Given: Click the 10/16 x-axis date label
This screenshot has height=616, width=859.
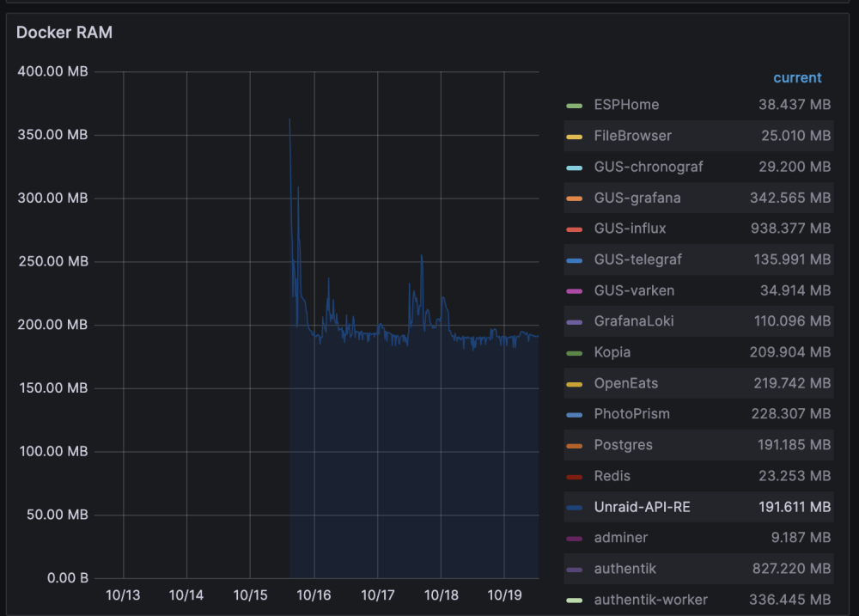Looking at the screenshot, I should tap(314, 595).
